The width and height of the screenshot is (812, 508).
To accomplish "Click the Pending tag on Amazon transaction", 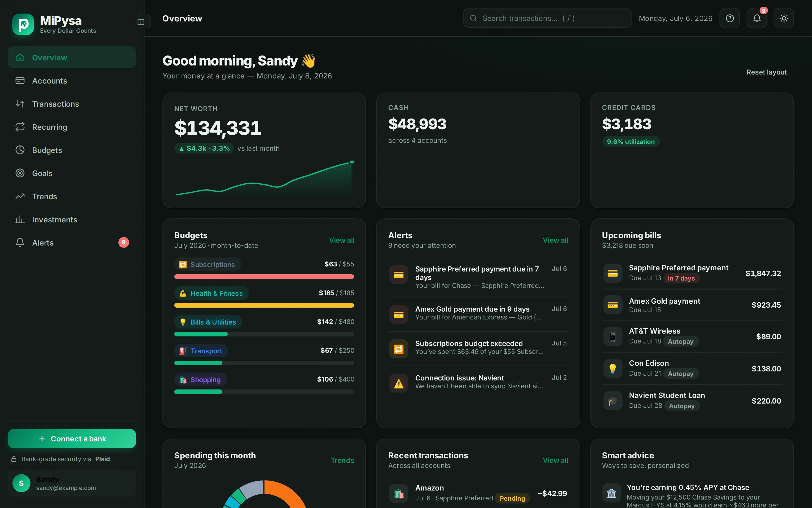I will [x=512, y=498].
